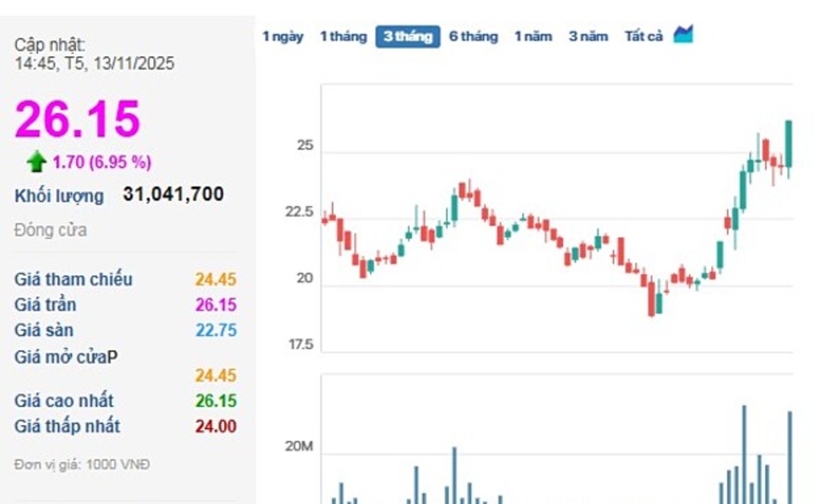Click the Giá tham chiếu label

[74, 279]
